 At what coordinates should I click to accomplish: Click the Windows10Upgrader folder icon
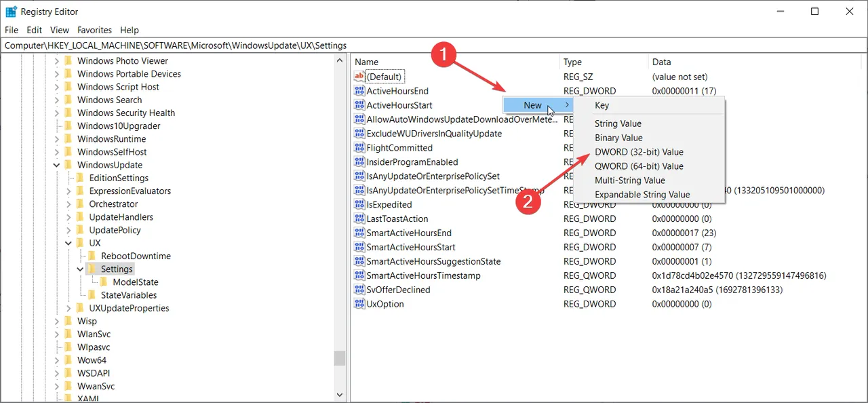[x=68, y=126]
